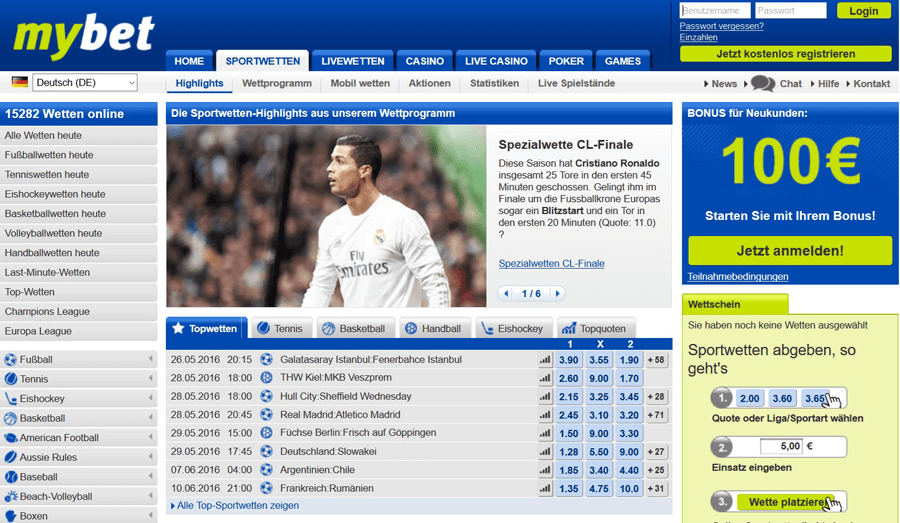Open the CASINO main tab
The width and height of the screenshot is (900, 523).
[425, 61]
